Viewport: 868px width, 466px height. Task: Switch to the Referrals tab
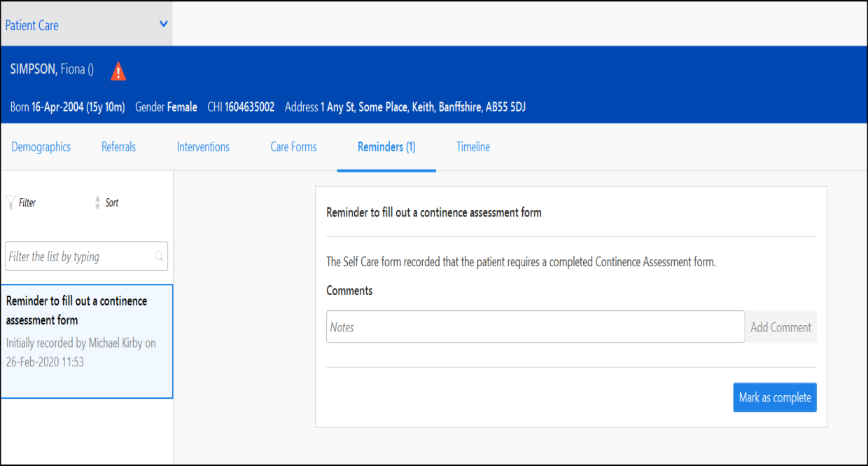pyautogui.click(x=118, y=146)
